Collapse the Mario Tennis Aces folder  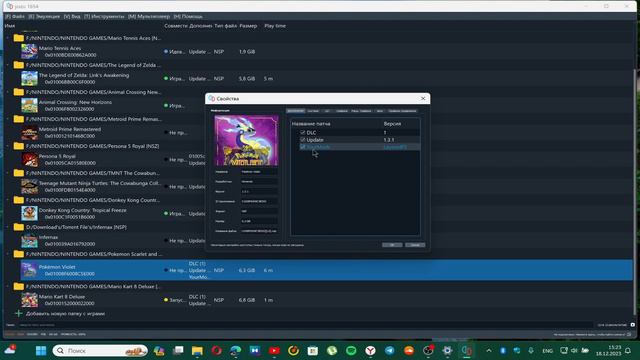(7, 38)
